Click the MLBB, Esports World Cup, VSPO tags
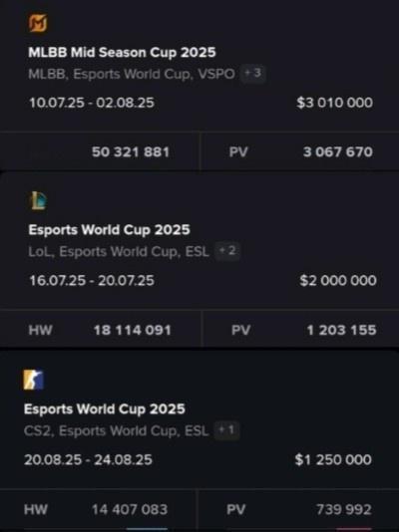This screenshot has width=399, height=532. (132, 74)
